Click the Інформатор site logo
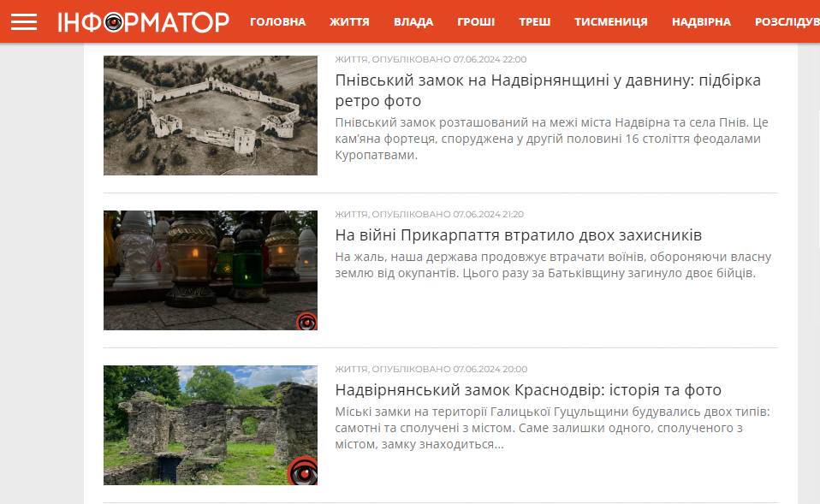This screenshot has width=820, height=504. [143, 22]
